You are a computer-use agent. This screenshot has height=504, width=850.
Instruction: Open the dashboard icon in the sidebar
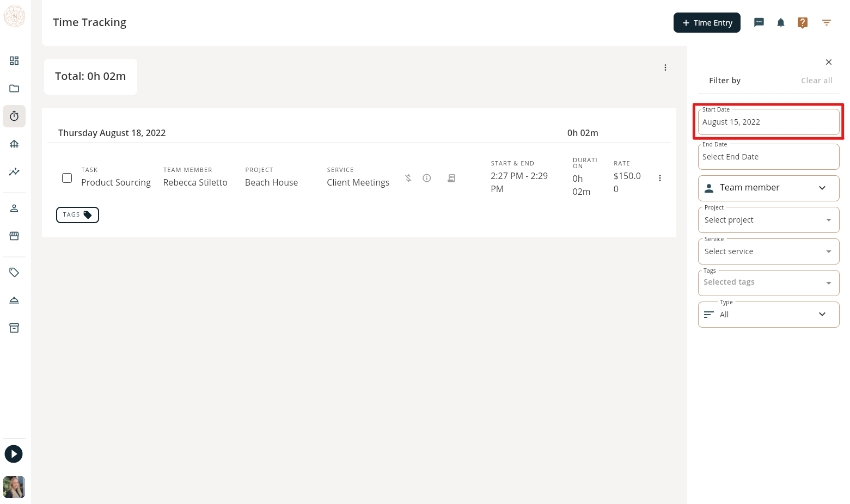tap(14, 60)
